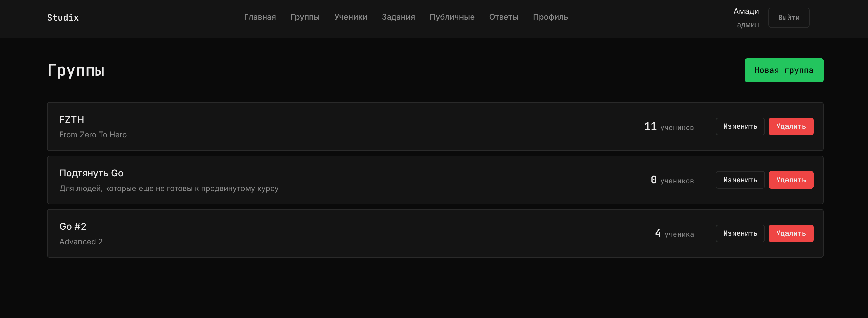Delete the Подтянуть Go group

[x=791, y=180]
